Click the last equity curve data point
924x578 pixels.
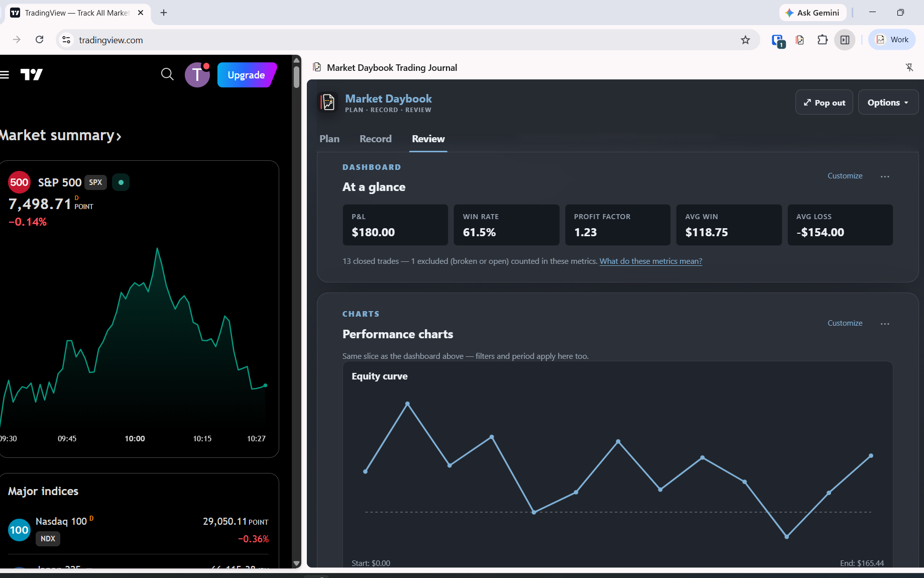point(871,456)
